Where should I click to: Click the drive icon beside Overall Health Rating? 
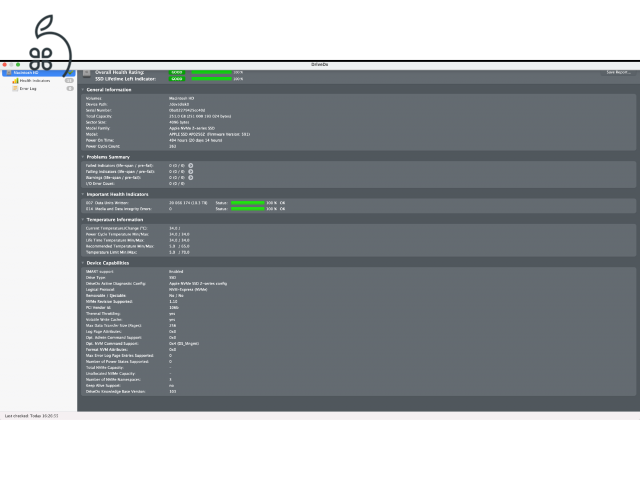tap(87, 73)
